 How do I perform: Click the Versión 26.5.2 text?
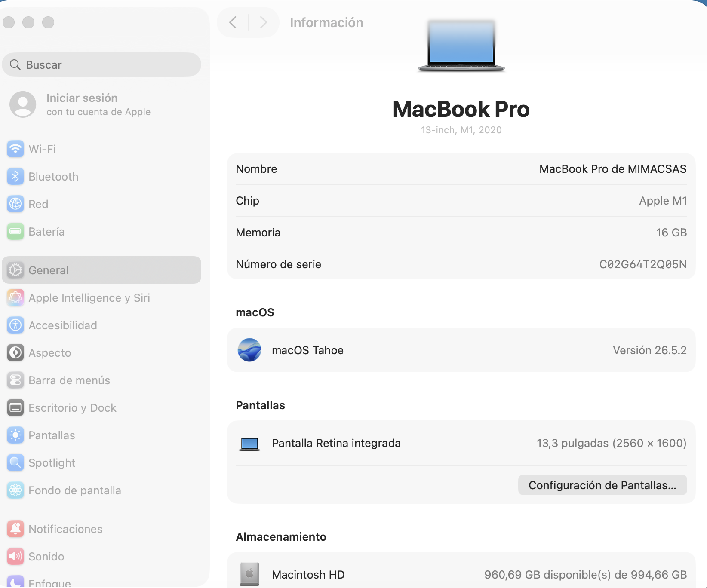coord(650,350)
